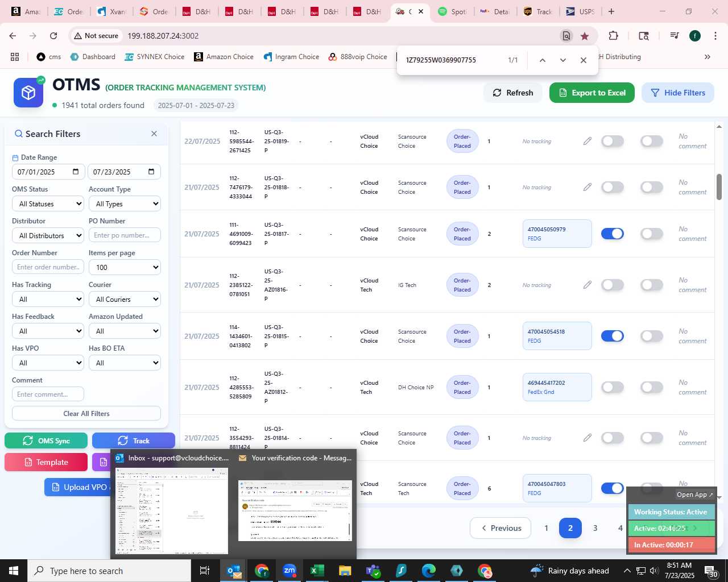Image resolution: width=728 pixels, height=582 pixels.
Task: Edit tracking pencil for order US-Q3-25-AZ01816-P
Action: (588, 285)
